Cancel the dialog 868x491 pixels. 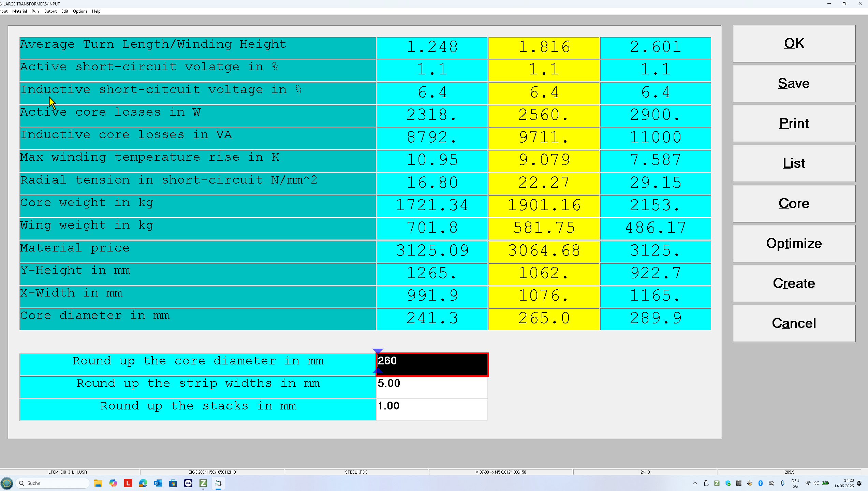[x=794, y=323]
